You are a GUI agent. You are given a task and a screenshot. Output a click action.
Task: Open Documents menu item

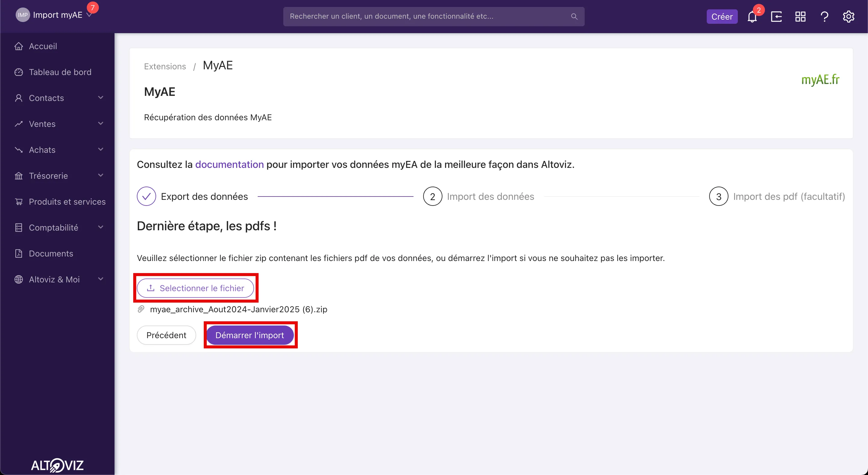pos(51,254)
